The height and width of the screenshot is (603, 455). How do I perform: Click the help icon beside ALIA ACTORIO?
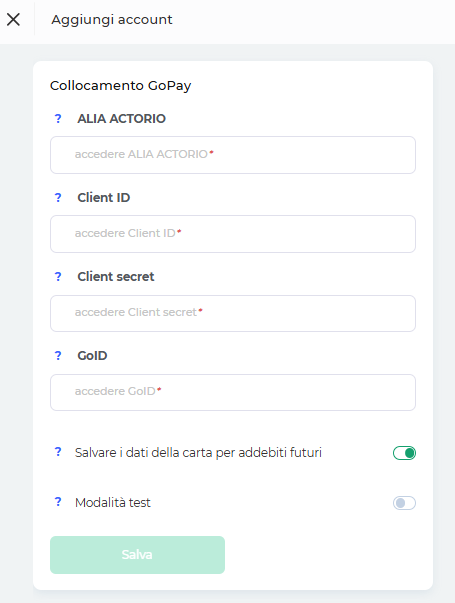58,118
